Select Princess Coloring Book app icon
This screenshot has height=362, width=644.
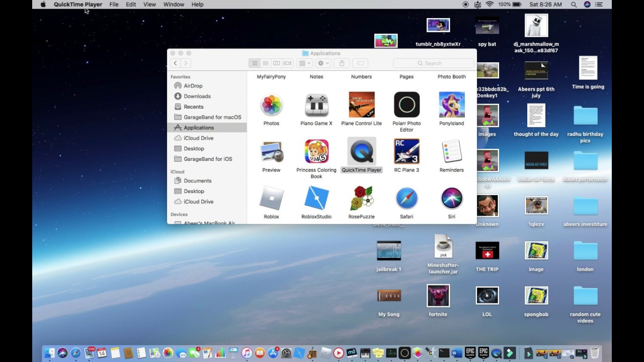316,151
